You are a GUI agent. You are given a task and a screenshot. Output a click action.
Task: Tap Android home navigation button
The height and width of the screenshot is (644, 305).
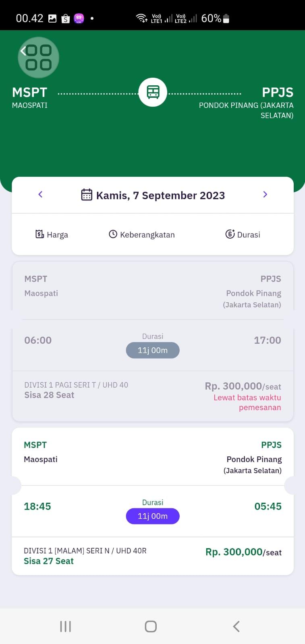tap(151, 626)
